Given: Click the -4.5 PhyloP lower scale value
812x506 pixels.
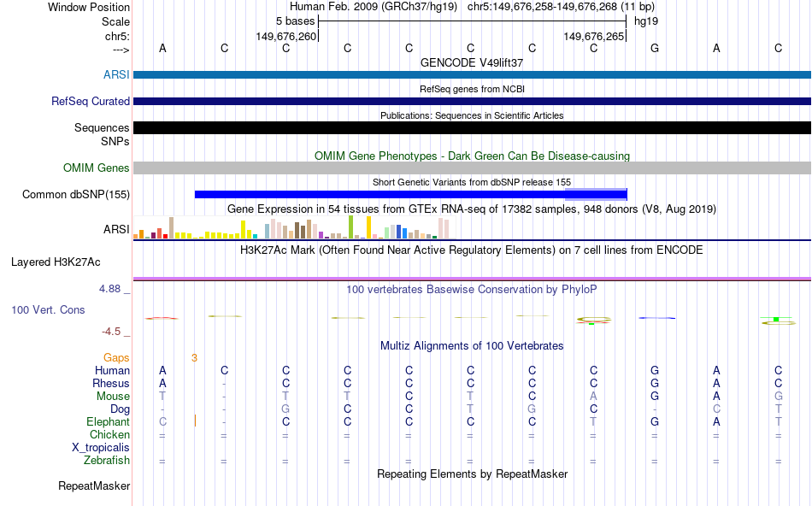Looking at the screenshot, I should pos(111,332).
